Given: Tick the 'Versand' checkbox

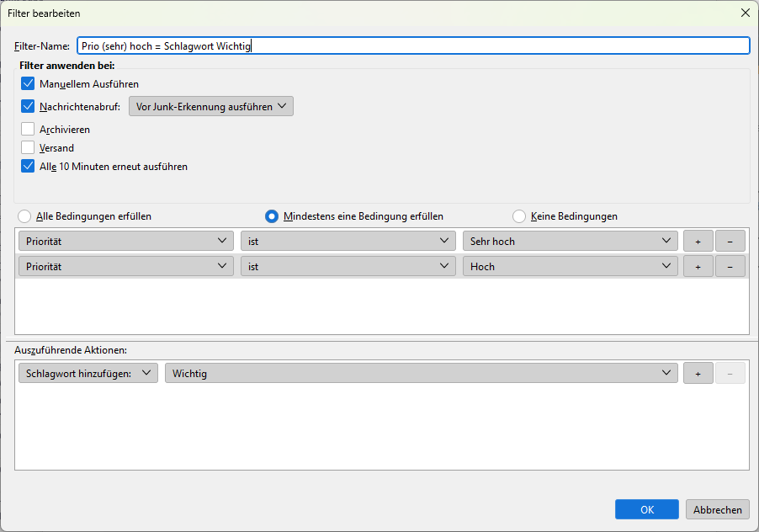Looking at the screenshot, I should click(28, 148).
